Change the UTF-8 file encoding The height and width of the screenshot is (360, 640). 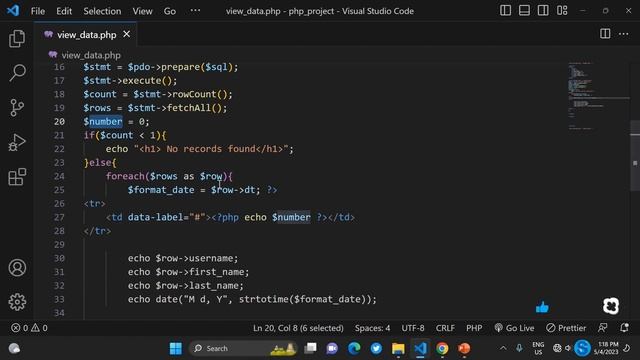[x=413, y=328]
